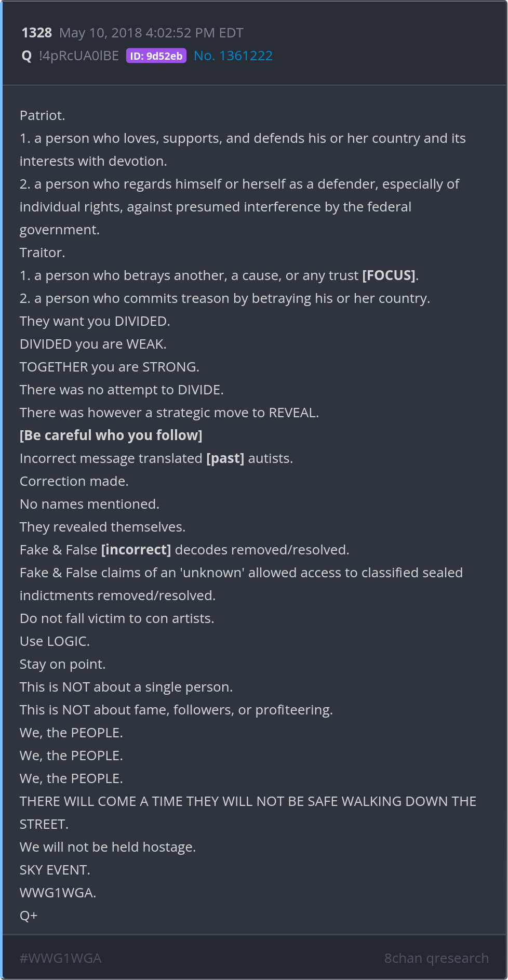
Task: Click the word Traitor. heading line
Action: coord(42,253)
